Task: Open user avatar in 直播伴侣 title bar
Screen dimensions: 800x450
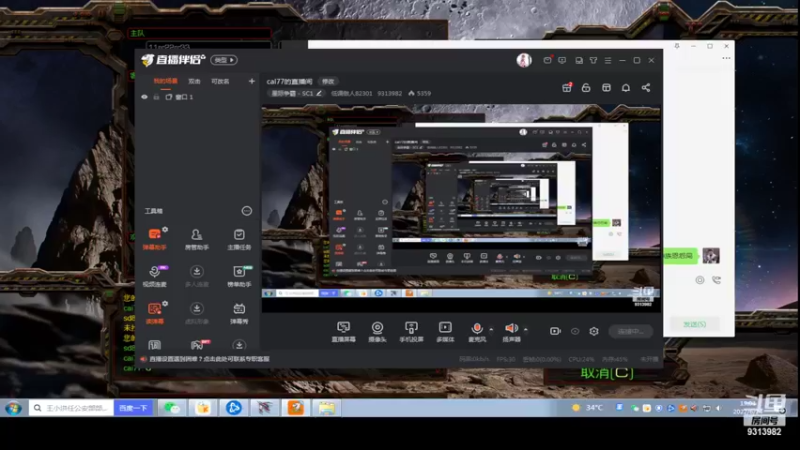Action: coord(524,60)
